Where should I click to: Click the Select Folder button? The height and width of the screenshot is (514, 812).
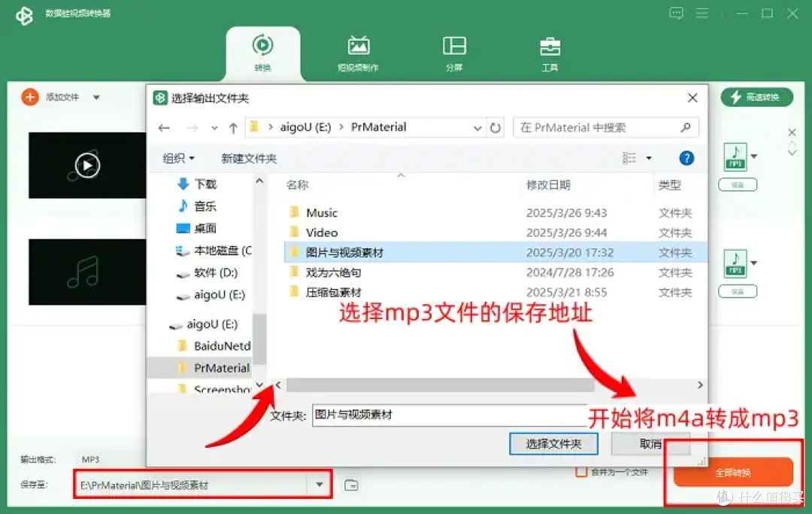tap(553, 443)
